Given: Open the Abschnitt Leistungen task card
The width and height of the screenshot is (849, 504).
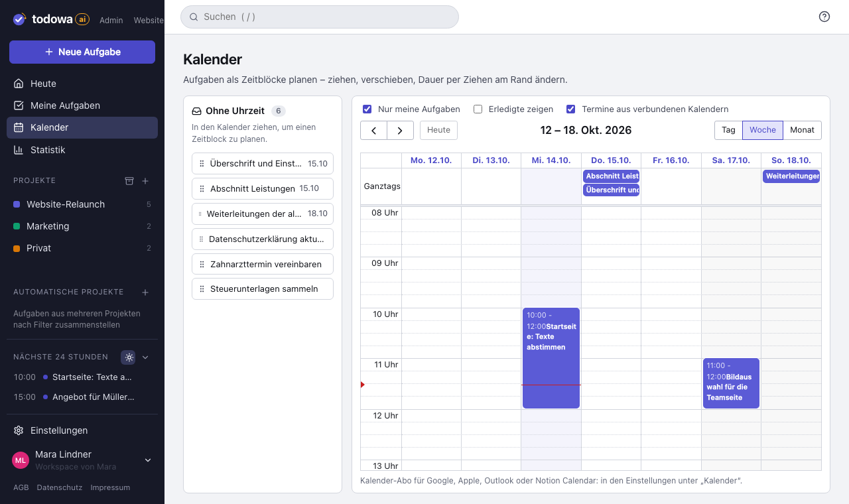Looking at the screenshot, I should click(x=263, y=188).
